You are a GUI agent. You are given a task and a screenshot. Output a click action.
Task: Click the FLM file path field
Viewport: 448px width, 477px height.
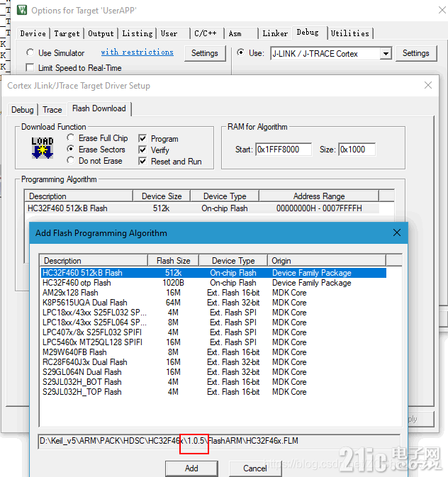pos(219,441)
